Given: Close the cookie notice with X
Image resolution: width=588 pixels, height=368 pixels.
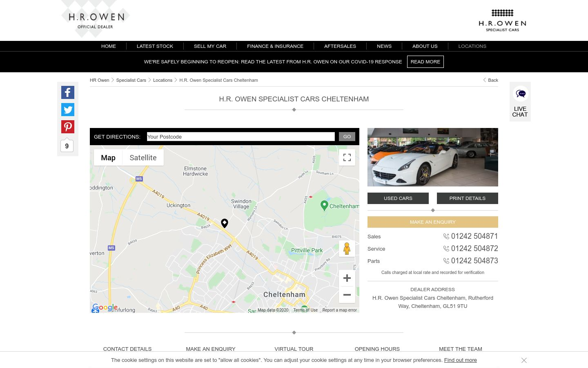Looking at the screenshot, I should pos(524,360).
